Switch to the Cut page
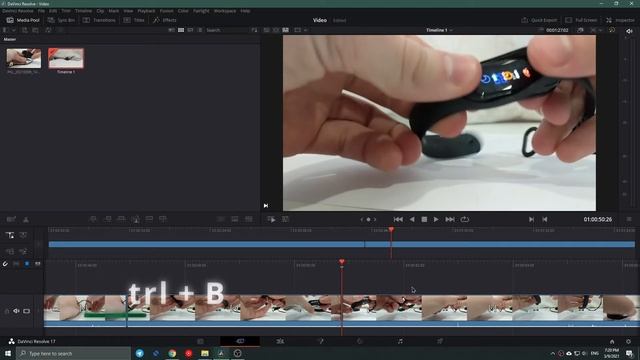This screenshot has width=640, height=360. (240, 341)
